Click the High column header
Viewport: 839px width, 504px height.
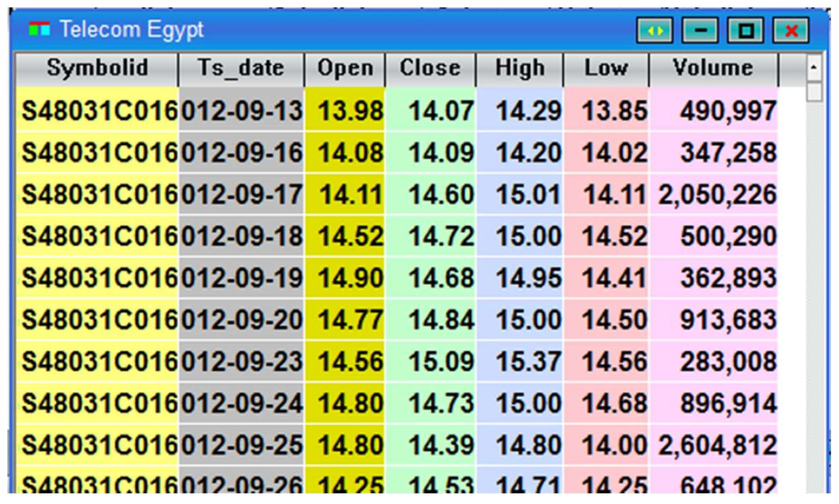coord(520,67)
